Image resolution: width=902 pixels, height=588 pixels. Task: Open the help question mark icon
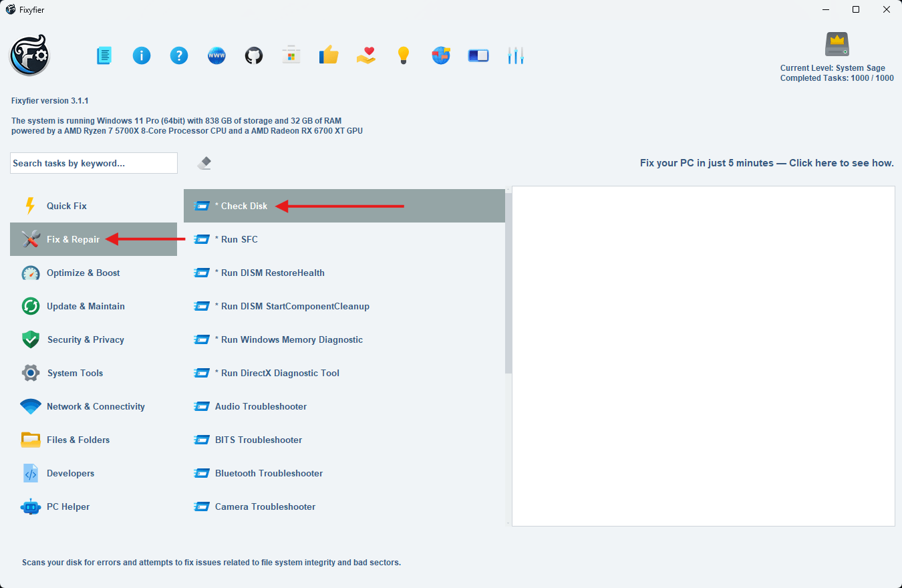point(179,55)
